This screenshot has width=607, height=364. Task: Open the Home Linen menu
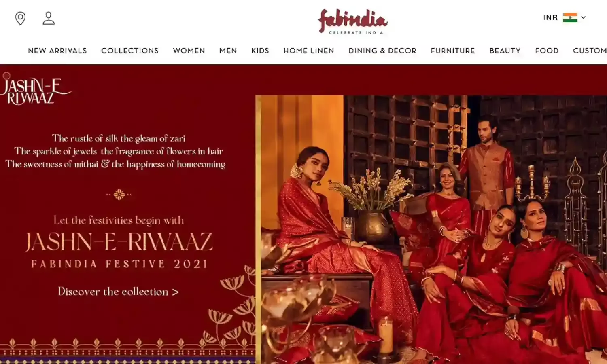click(309, 51)
